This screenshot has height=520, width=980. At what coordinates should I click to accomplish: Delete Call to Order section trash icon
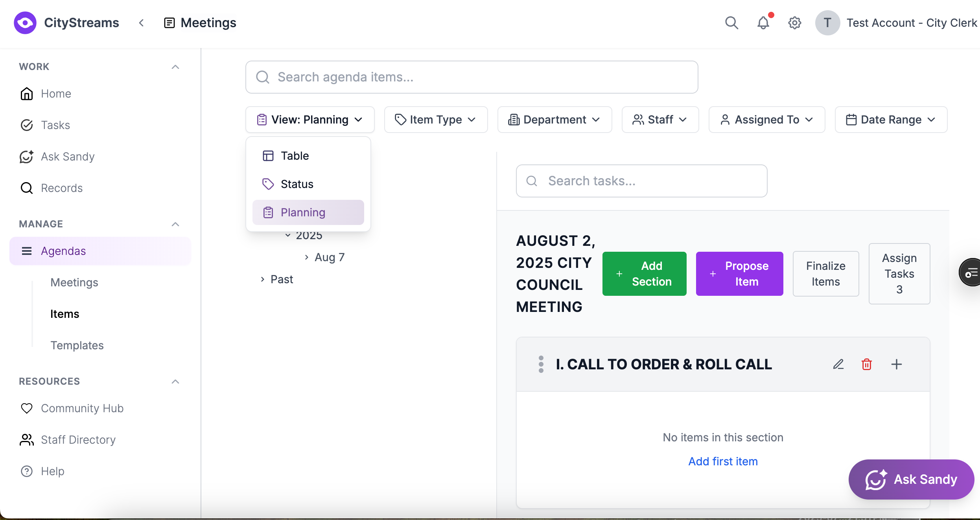(x=867, y=364)
